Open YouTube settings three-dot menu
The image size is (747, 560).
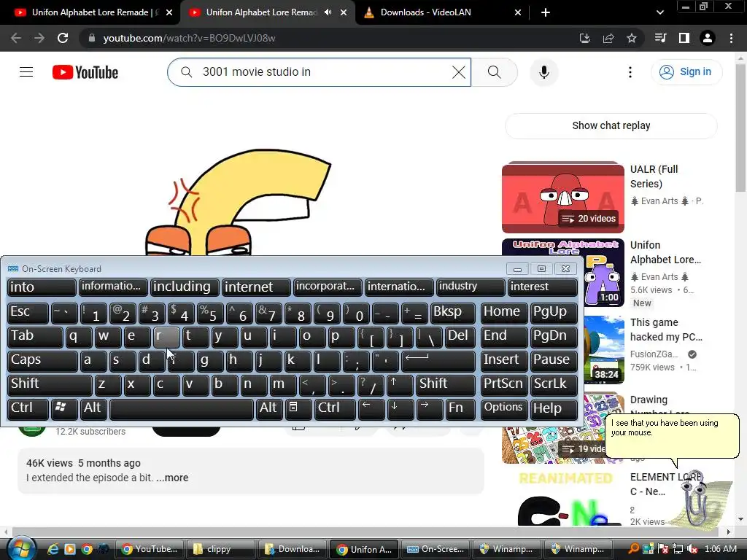630,72
